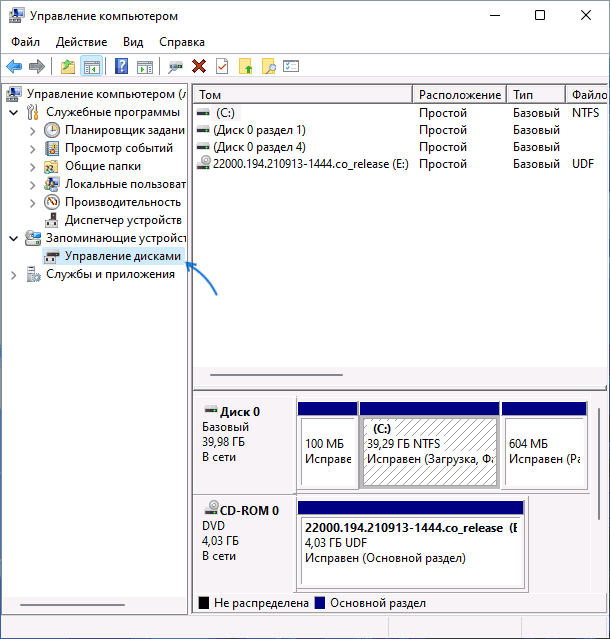Expand the Планировщик заданий node
The width and height of the screenshot is (610, 639).
[x=33, y=131]
